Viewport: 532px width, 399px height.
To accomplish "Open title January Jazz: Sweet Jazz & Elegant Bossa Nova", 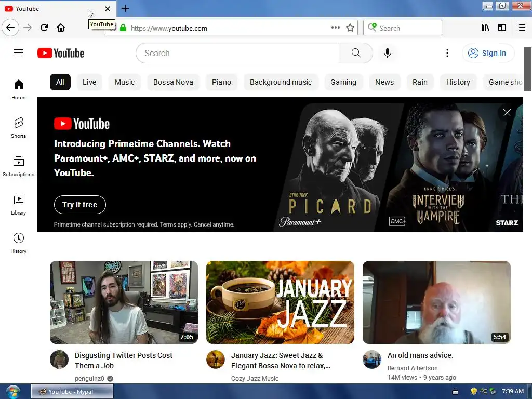I will pyautogui.click(x=281, y=361).
